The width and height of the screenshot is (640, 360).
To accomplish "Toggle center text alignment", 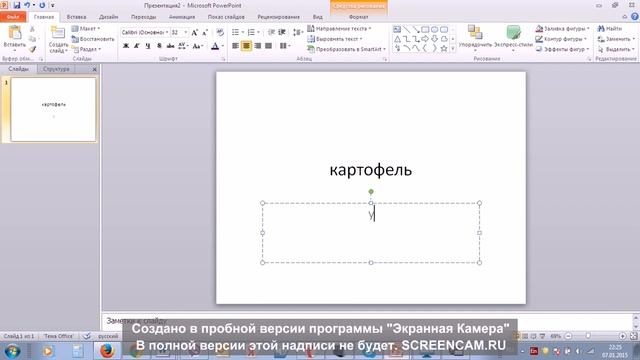I will click(x=247, y=46).
